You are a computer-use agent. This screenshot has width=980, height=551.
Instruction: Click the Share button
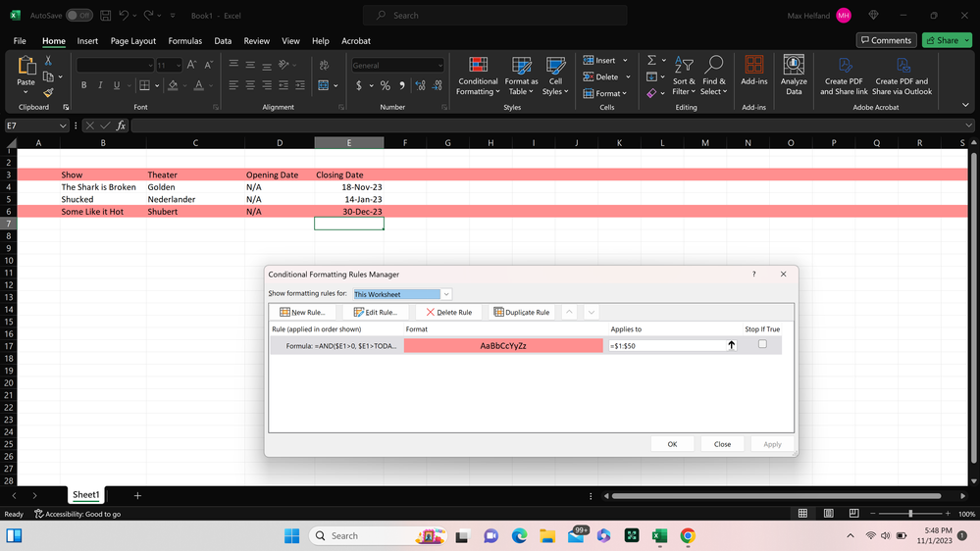click(943, 40)
